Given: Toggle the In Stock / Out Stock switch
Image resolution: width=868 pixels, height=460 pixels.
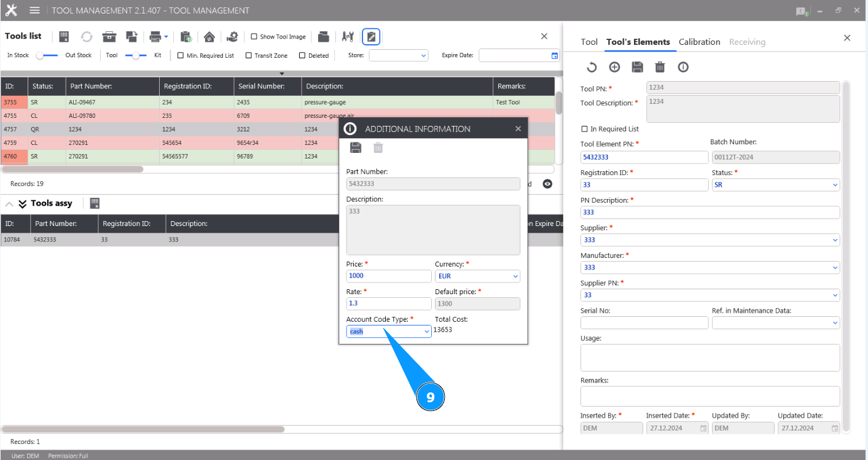Looking at the screenshot, I should (47, 55).
